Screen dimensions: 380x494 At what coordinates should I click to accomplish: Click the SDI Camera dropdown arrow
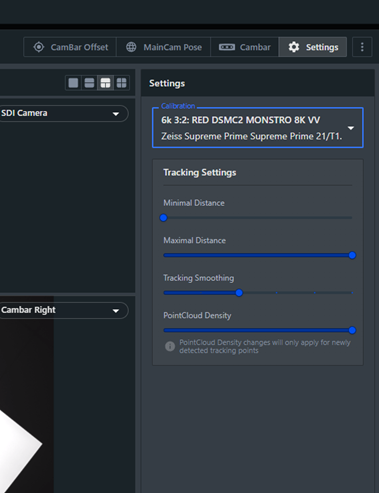click(x=116, y=114)
